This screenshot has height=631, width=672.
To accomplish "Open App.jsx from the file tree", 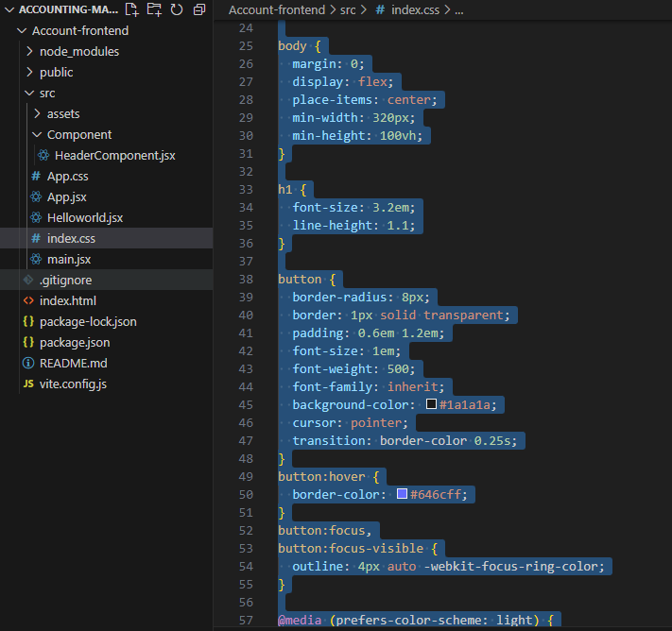I will tap(67, 196).
